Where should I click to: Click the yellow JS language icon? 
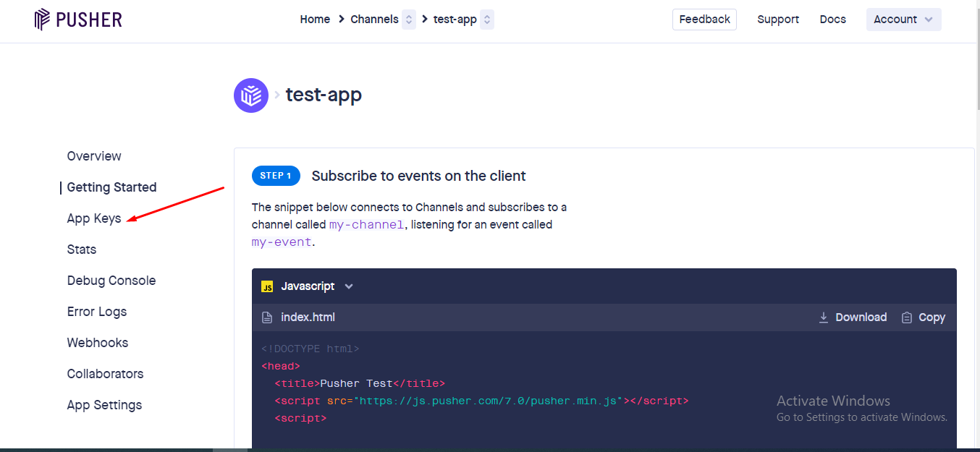267,286
